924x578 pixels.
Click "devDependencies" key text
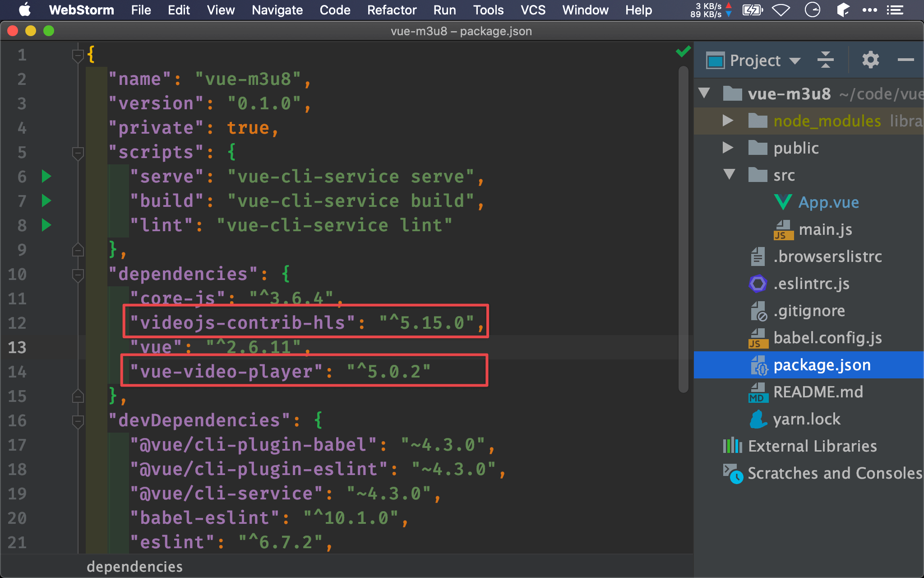(x=199, y=420)
